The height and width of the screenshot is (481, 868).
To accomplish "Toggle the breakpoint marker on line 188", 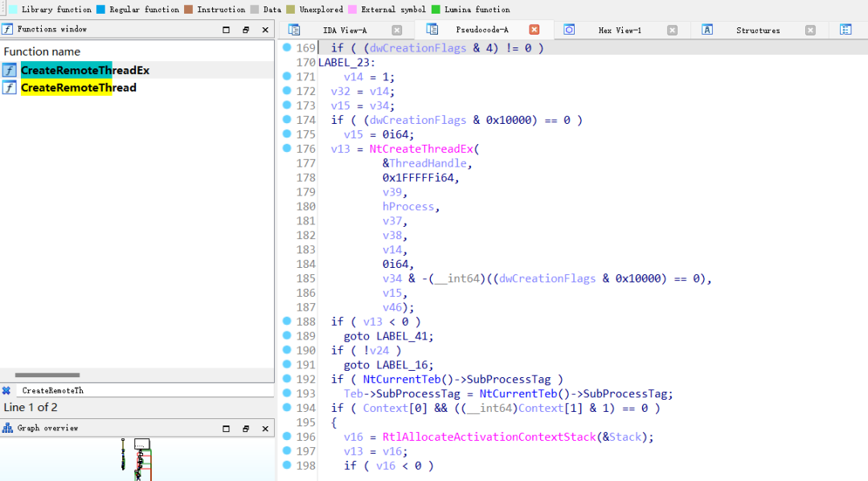I will coord(286,321).
